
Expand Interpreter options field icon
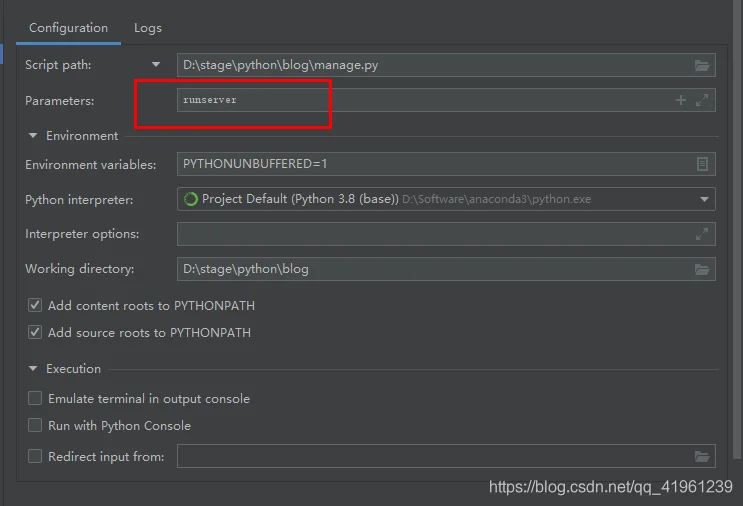pyautogui.click(x=702, y=234)
